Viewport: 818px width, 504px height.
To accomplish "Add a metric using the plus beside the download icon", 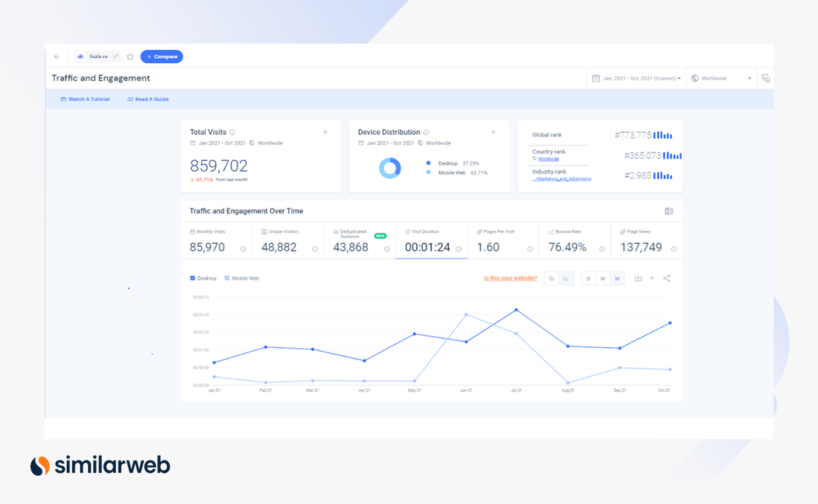I will (652, 278).
